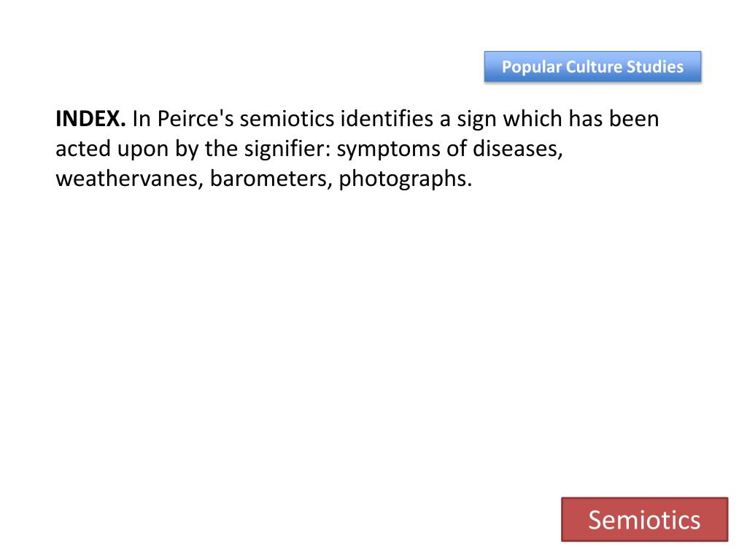This screenshot has width=747, height=560.
Task: Click the word acted in the second line
Action: point(83,149)
